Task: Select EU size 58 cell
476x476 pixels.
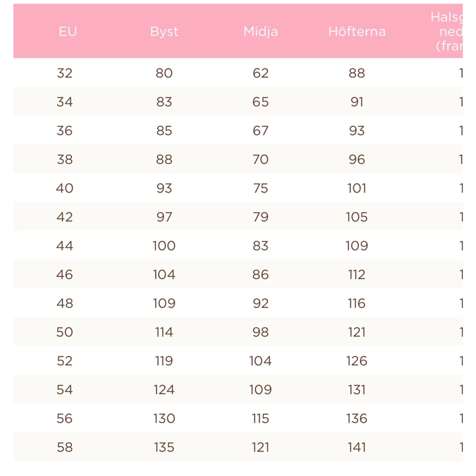Action: (x=65, y=447)
